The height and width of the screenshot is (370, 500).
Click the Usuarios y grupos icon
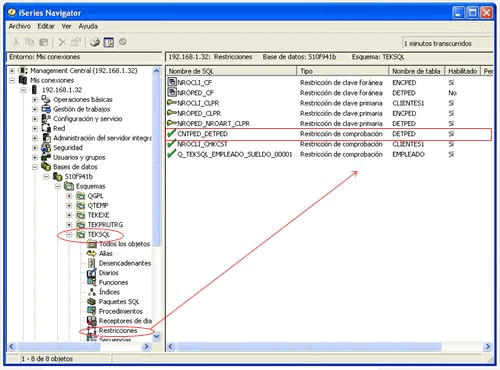coord(46,157)
